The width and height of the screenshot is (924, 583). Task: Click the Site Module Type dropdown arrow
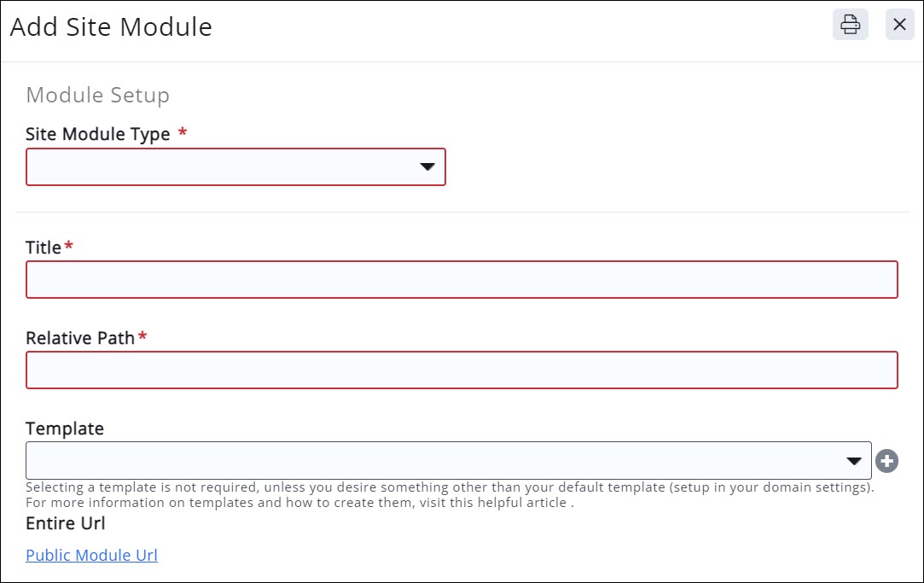[427, 167]
